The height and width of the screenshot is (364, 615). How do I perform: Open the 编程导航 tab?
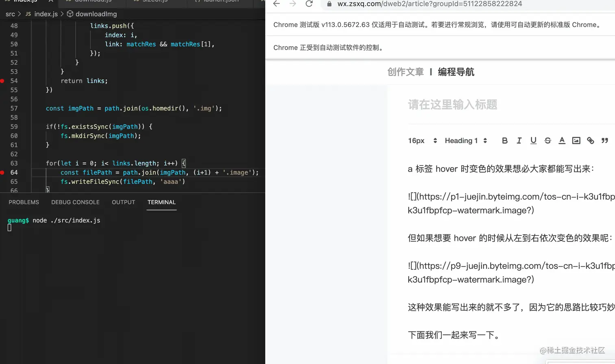point(456,72)
